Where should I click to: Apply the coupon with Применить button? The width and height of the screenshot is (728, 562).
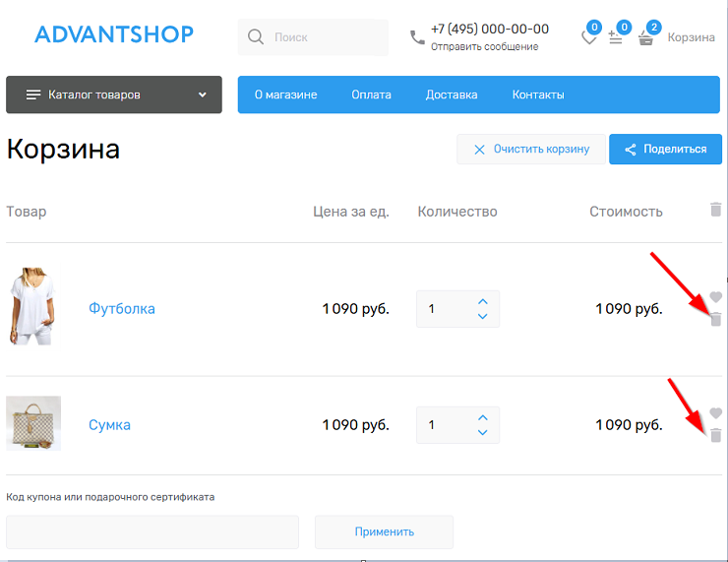click(384, 531)
